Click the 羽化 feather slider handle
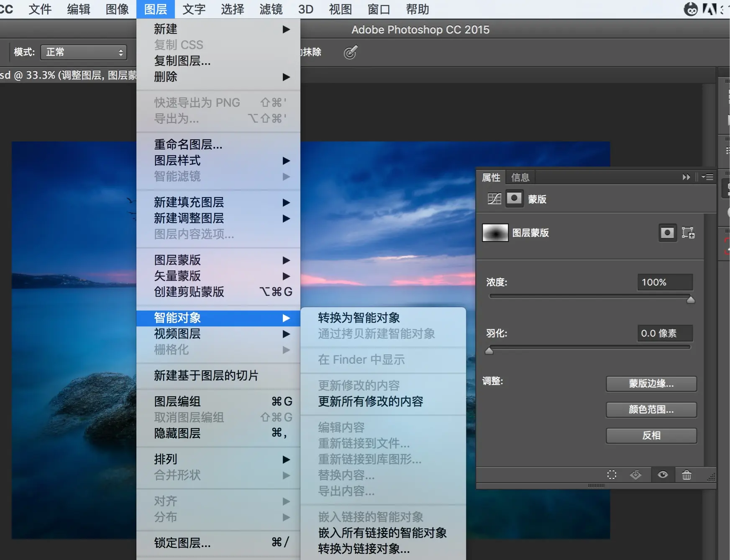730x560 pixels. click(x=489, y=350)
